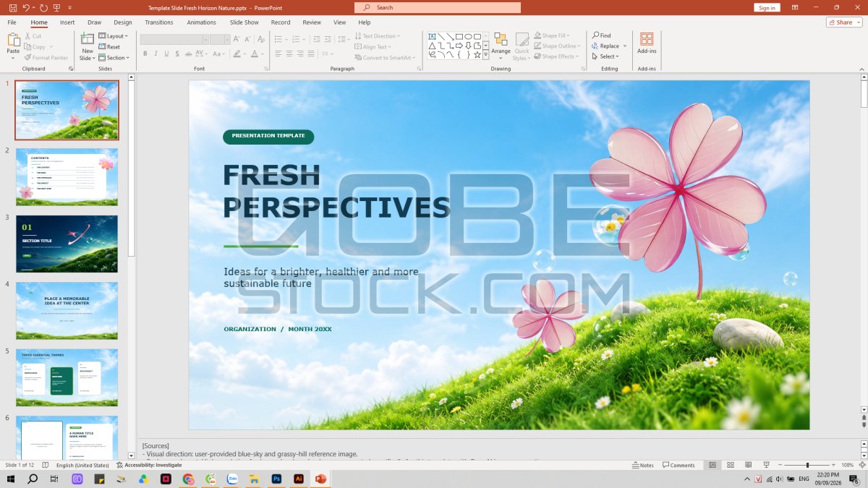Open the Drawing group dialog launcher
The image size is (868, 488).
(582, 69)
